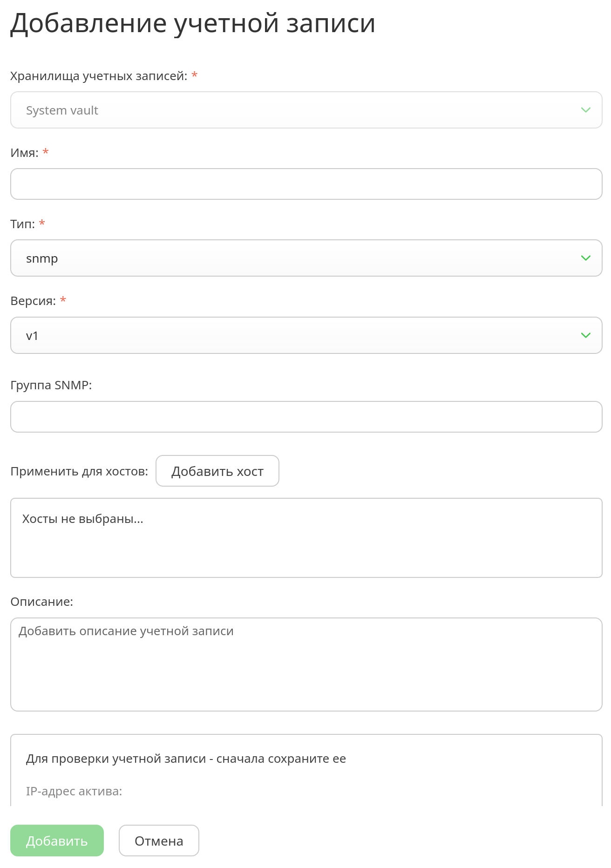
Task: Click the Тип dropdown green chevron
Action: click(x=585, y=258)
